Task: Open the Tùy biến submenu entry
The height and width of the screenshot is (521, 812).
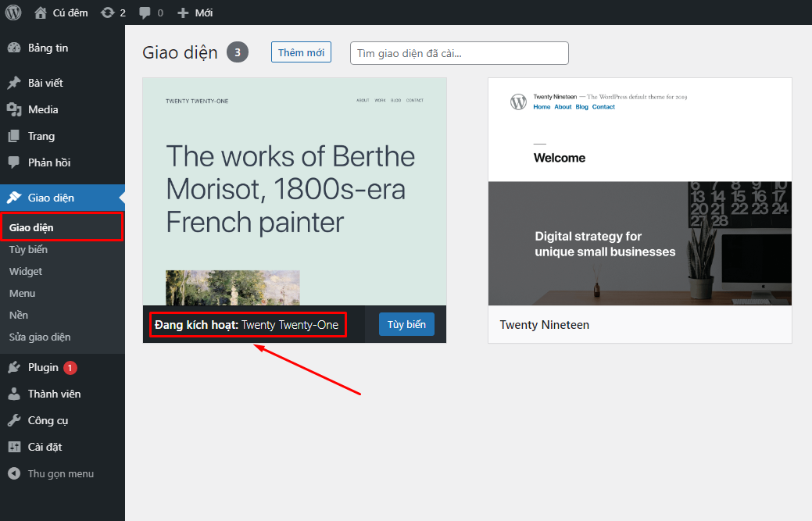Action: (x=28, y=249)
